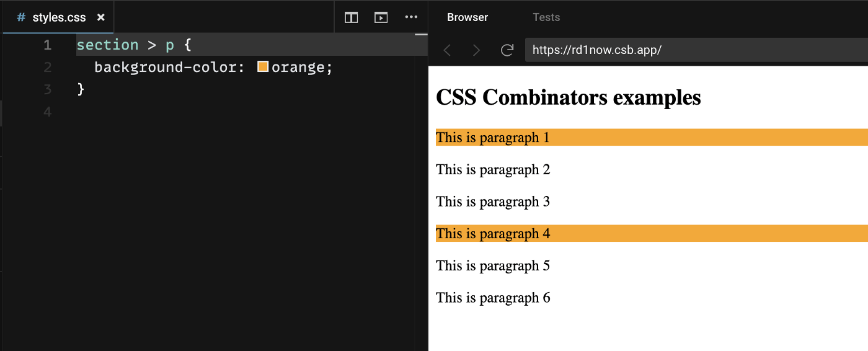Open the orange color swatch picker
The image size is (868, 351).
[263, 66]
